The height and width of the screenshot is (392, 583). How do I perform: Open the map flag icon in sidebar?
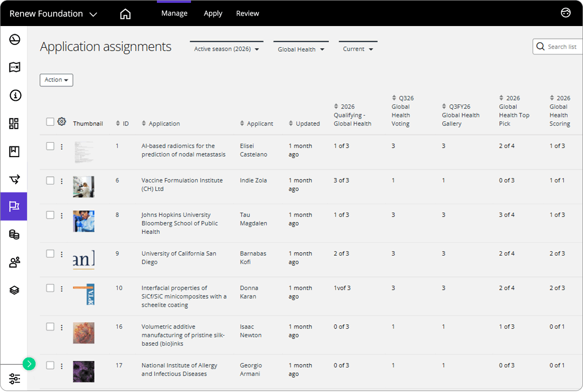(x=14, y=67)
